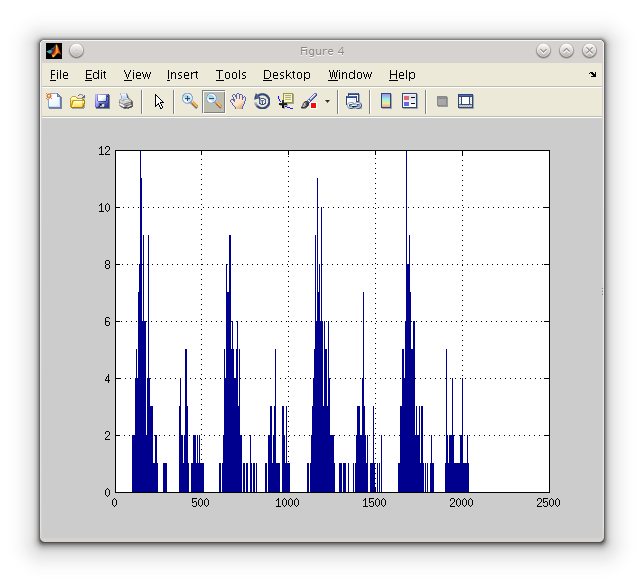The width and height of the screenshot is (644, 582).
Task: Toggle off the Zoom Out tool
Action: (x=213, y=101)
